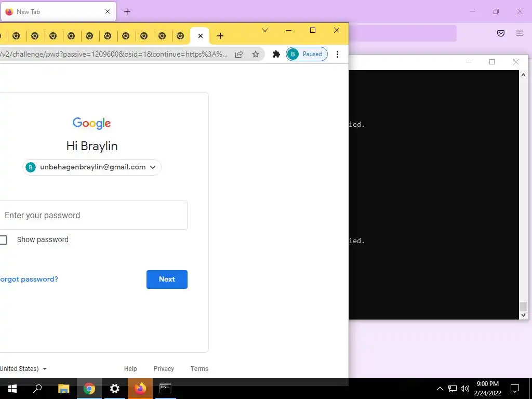Open Forgot password link
532x399 pixels.
(x=29, y=279)
